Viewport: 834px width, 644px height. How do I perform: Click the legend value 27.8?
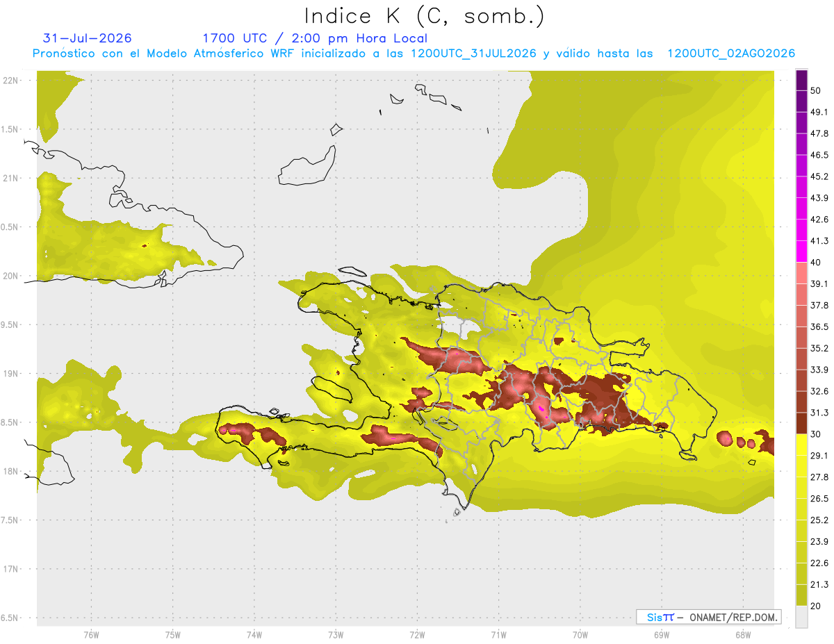(x=819, y=477)
